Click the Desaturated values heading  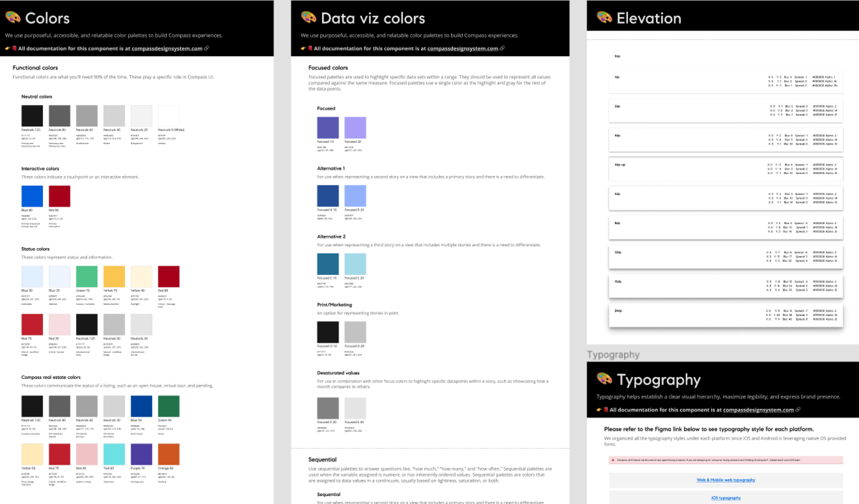click(338, 373)
